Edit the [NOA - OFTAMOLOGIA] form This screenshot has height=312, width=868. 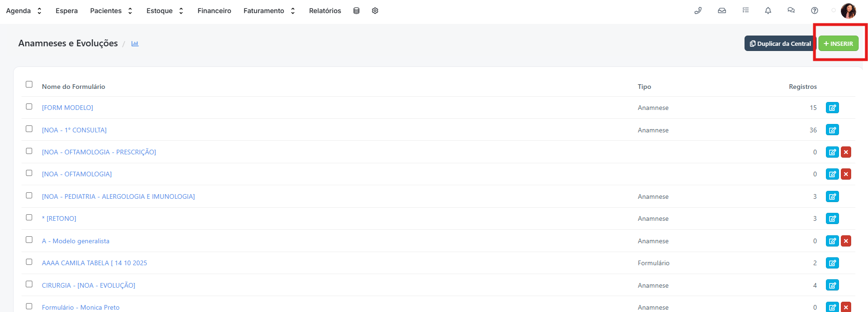point(832,174)
